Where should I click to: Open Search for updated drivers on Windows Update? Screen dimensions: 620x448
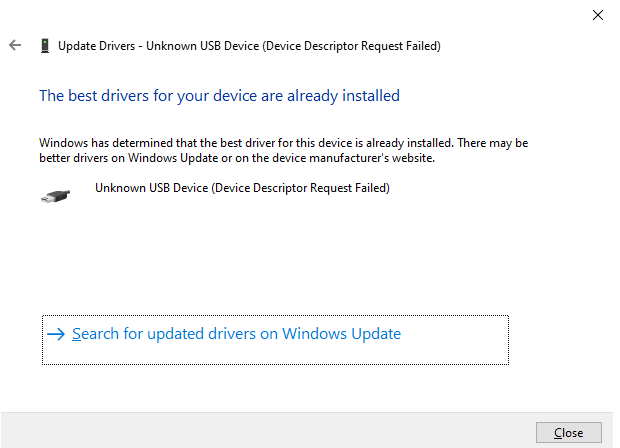(236, 334)
